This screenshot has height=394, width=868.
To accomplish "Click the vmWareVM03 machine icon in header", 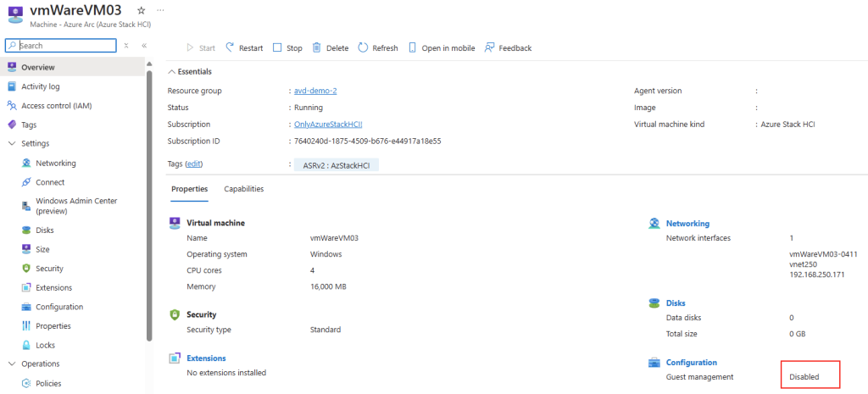I will coord(14,14).
